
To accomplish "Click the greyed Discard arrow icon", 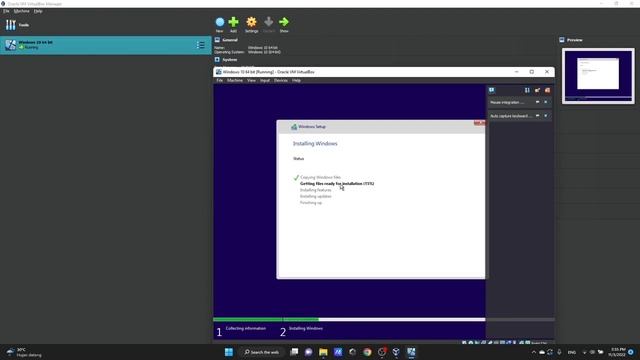I will (269, 22).
